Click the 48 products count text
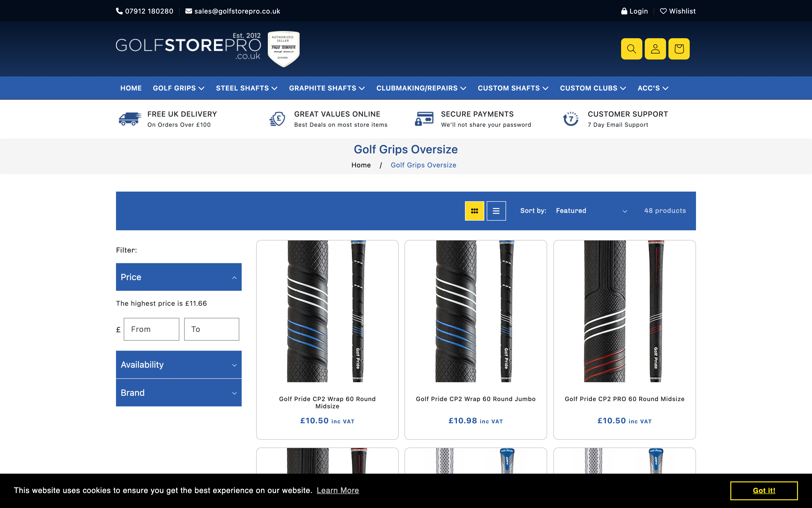This screenshot has height=508, width=812. tap(665, 211)
